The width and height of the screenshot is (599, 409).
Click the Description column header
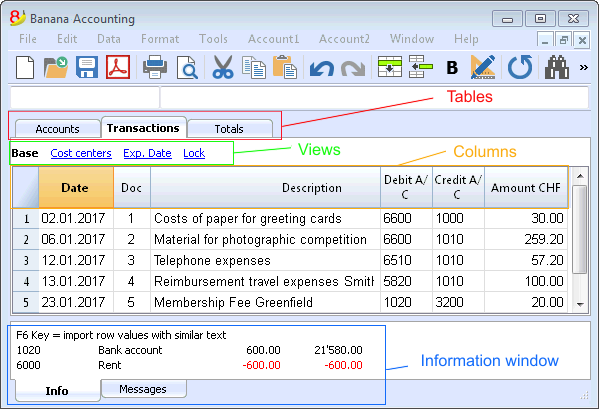tap(266, 188)
